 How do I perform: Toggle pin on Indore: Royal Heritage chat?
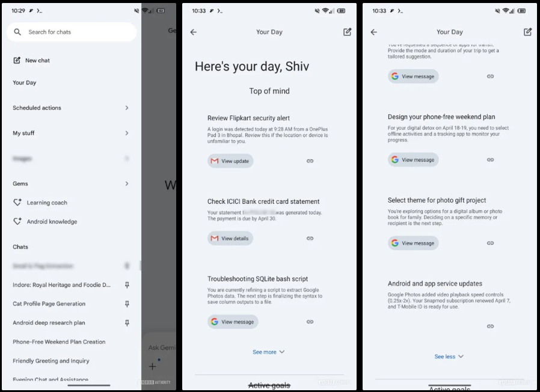(x=127, y=285)
